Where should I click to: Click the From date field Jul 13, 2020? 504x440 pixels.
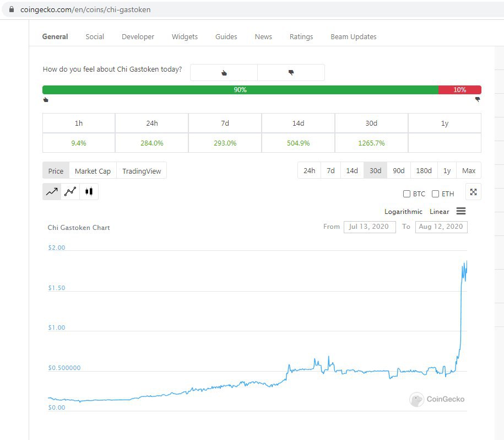tap(370, 227)
